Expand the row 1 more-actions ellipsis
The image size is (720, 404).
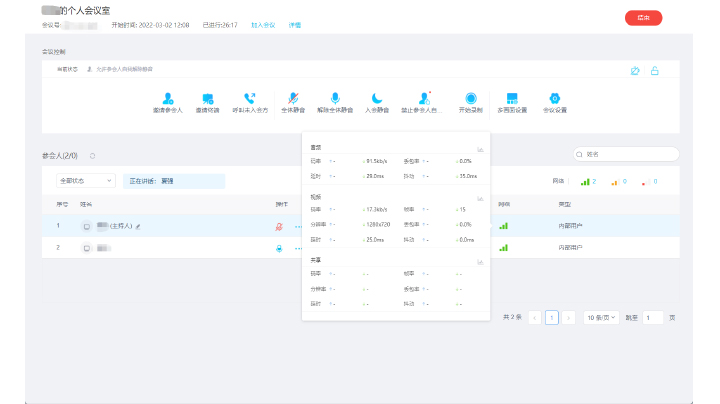tap(297, 227)
